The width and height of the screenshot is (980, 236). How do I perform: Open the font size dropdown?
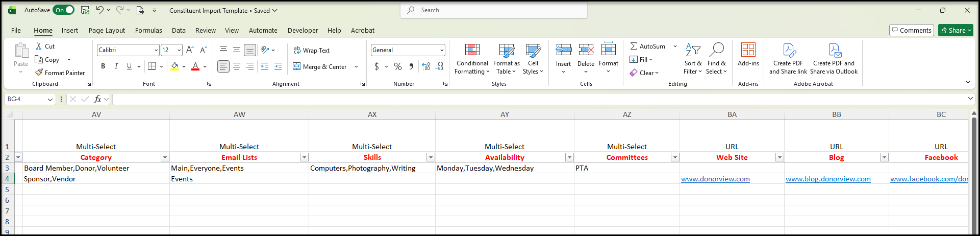pos(179,50)
